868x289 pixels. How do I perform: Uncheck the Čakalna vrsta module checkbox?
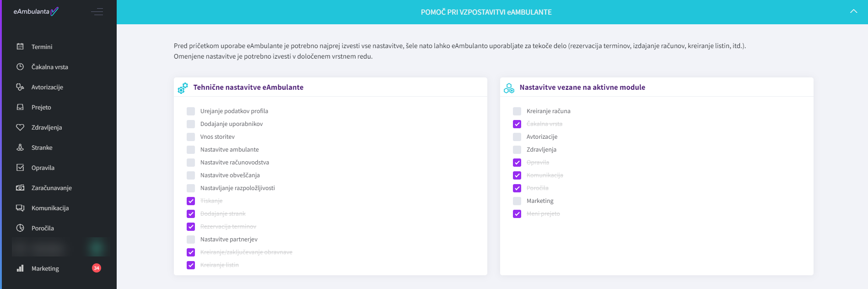coord(517,124)
